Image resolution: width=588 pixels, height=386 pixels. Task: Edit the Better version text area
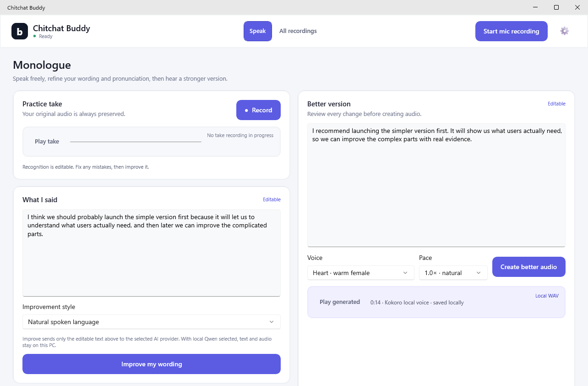(x=436, y=185)
